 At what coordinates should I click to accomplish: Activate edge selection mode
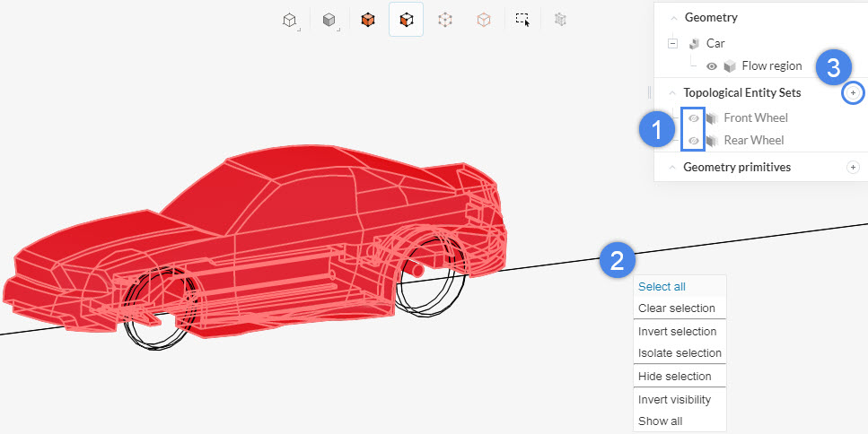tap(484, 20)
